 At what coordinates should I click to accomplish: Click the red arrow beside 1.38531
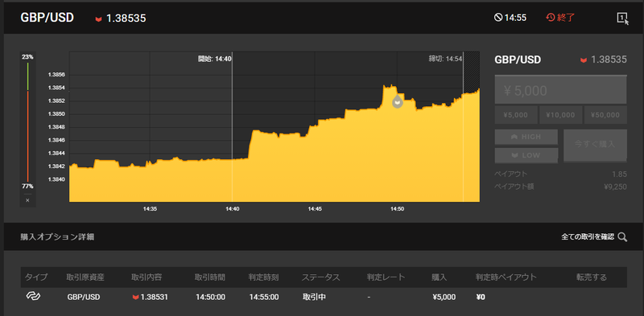[135, 298]
